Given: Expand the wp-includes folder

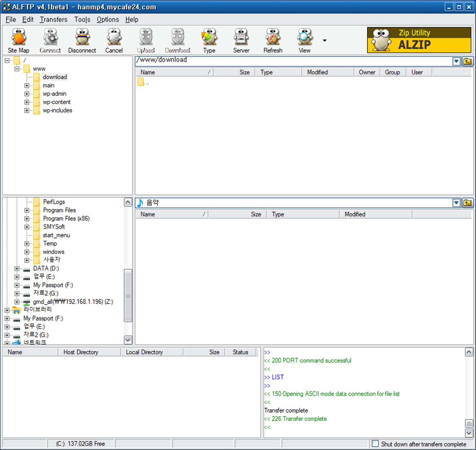Looking at the screenshot, I should pyautogui.click(x=27, y=111).
